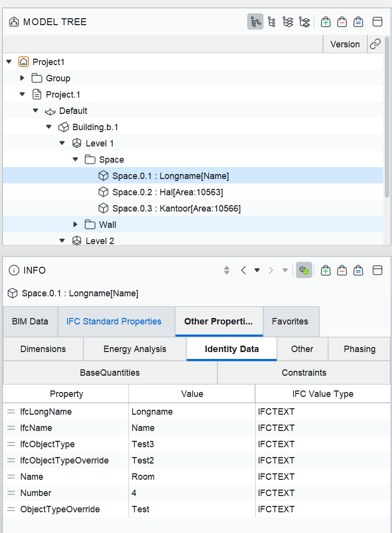The height and width of the screenshot is (533, 392).
Task: Click the Default site icon
Action: coord(50,111)
